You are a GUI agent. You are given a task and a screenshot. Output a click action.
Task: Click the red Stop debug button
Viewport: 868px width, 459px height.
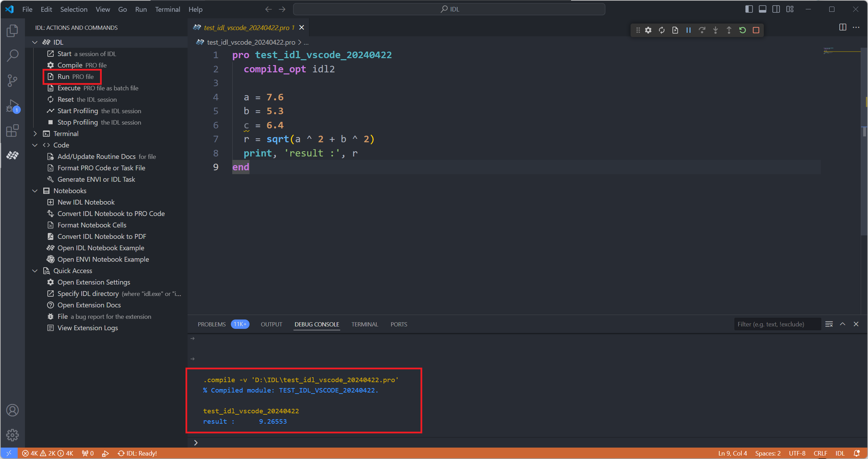756,30
